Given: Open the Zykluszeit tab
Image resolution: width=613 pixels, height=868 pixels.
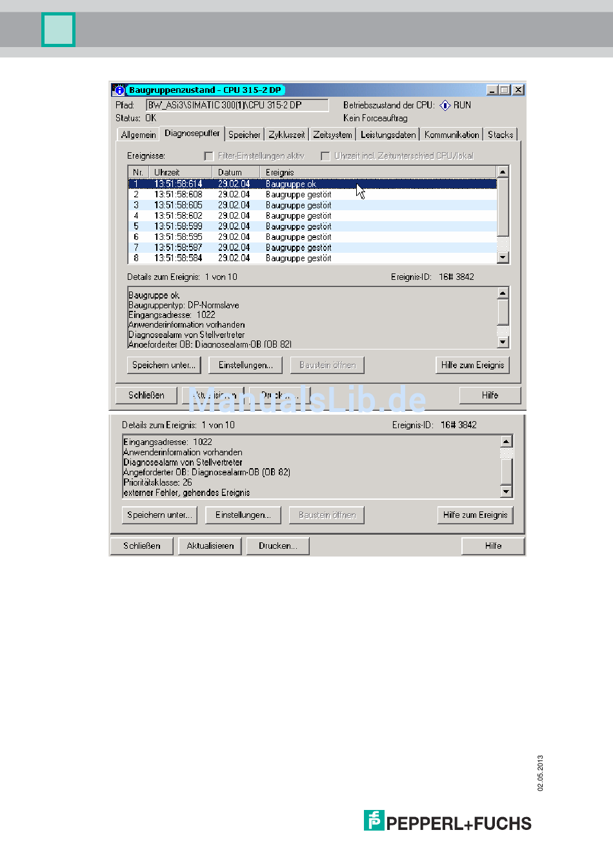Looking at the screenshot, I should pyautogui.click(x=287, y=135).
